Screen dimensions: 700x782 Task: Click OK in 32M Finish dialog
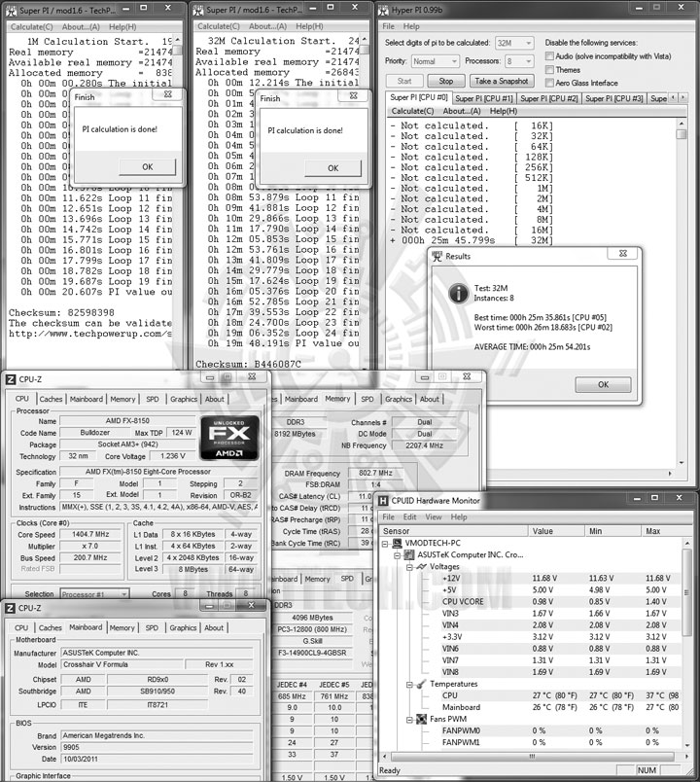333,168
